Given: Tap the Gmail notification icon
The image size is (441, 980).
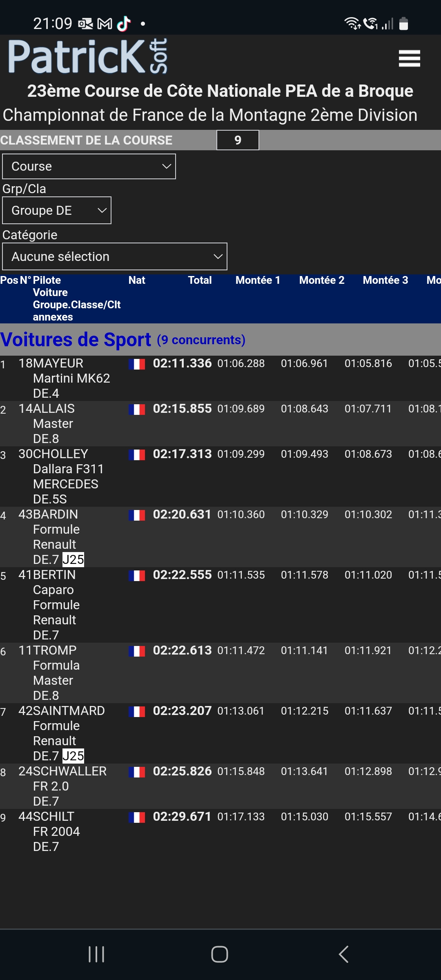Looking at the screenshot, I should [105, 24].
